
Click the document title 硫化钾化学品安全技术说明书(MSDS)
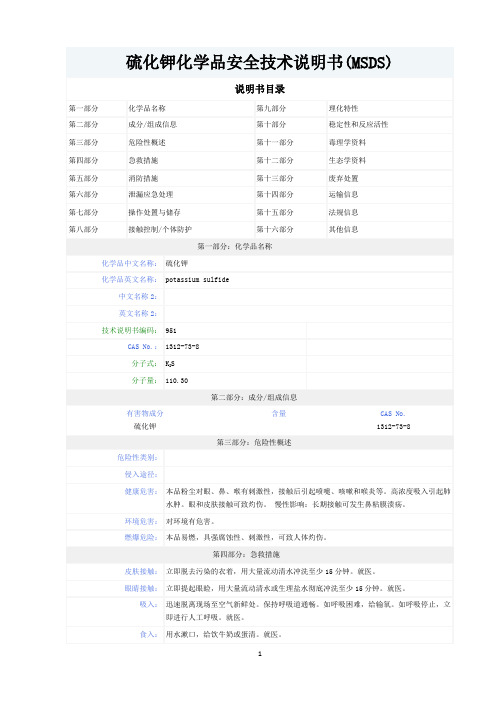point(258,63)
